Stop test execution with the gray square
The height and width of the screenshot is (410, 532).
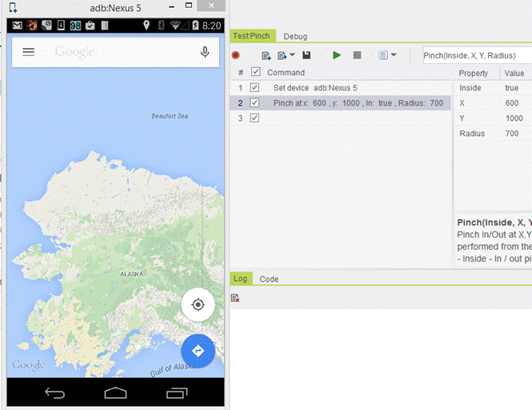coord(358,55)
